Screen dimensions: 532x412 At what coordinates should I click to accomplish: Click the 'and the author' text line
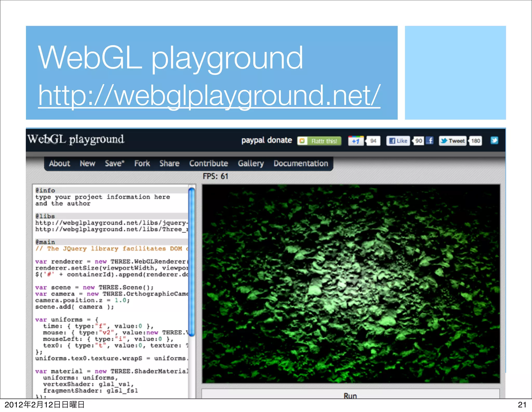63,203
